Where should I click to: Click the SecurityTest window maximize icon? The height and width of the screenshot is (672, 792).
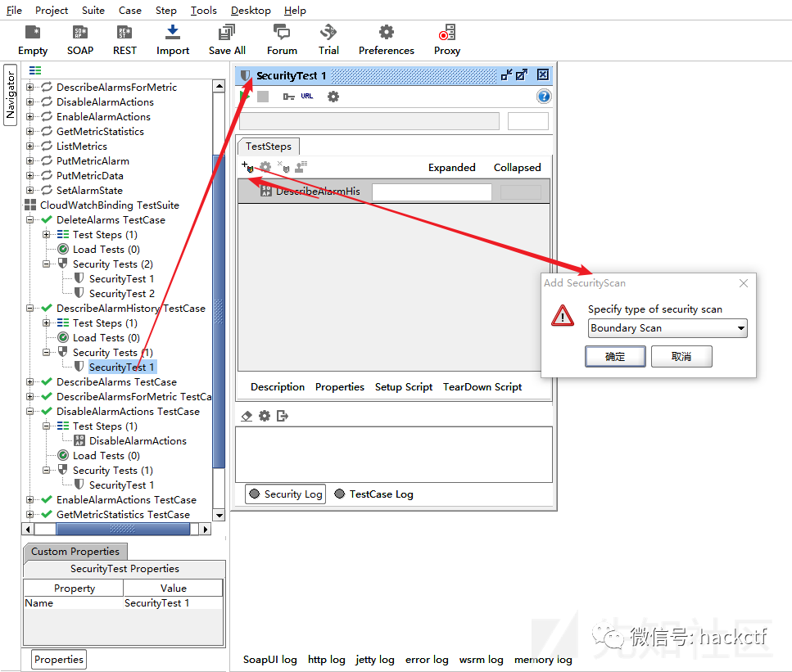point(521,75)
